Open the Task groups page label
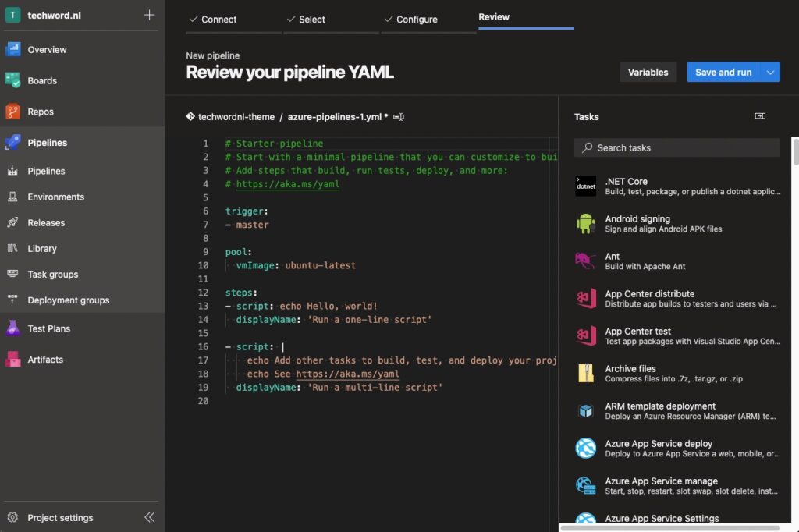Screen dimensions: 799x532 (x=53, y=274)
